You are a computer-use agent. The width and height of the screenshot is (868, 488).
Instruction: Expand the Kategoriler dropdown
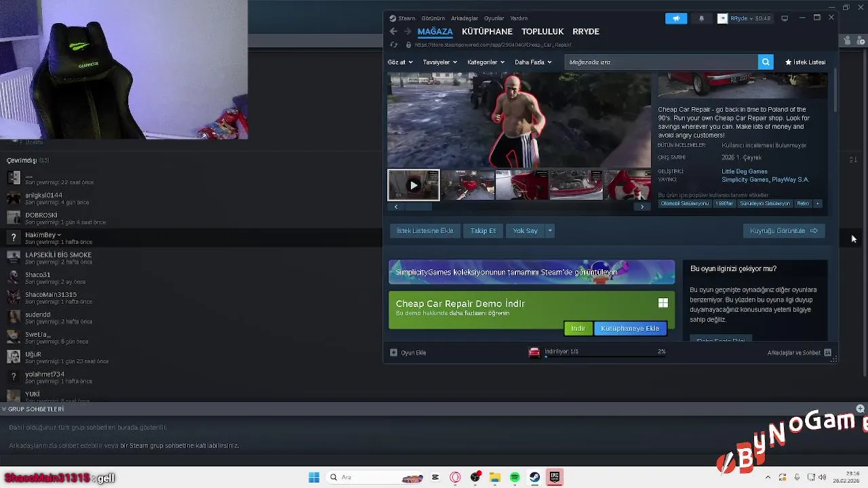point(486,62)
